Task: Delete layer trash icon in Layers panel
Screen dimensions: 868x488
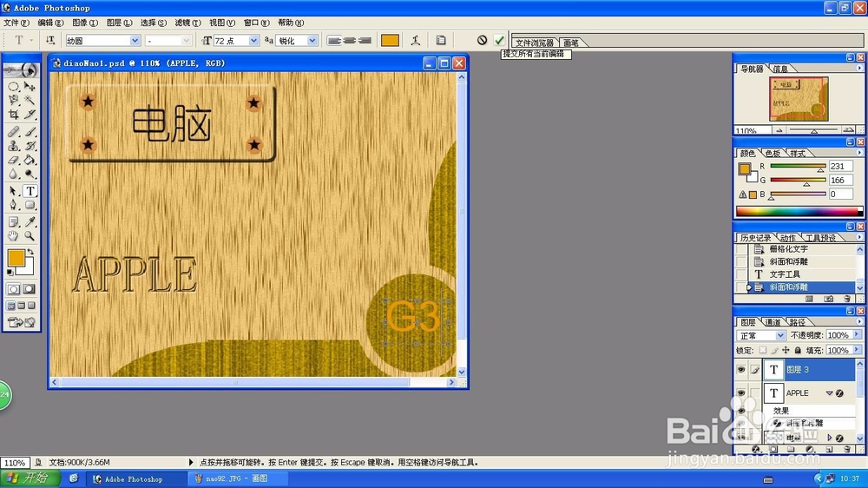Action: (847, 450)
